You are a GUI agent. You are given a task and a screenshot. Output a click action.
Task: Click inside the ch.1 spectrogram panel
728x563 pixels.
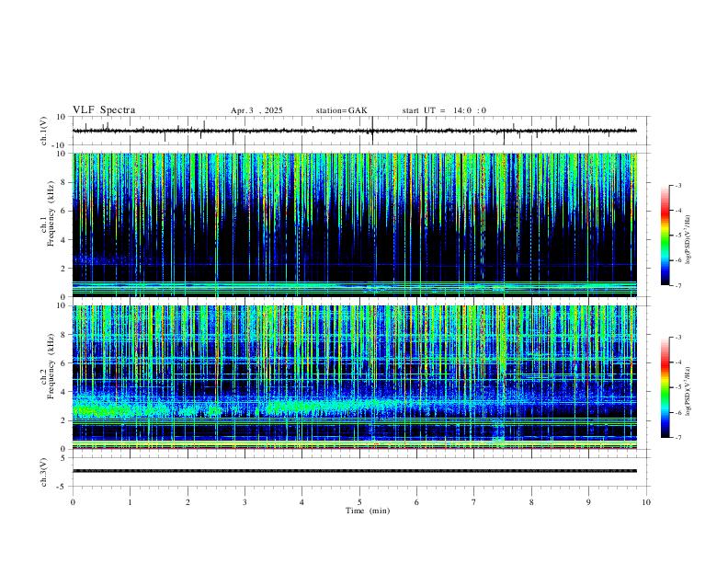355,224
